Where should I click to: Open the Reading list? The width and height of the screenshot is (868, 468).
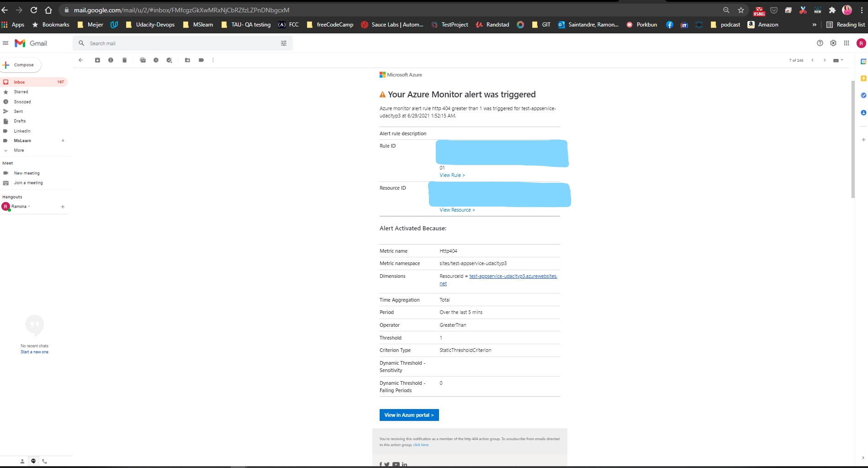point(846,25)
